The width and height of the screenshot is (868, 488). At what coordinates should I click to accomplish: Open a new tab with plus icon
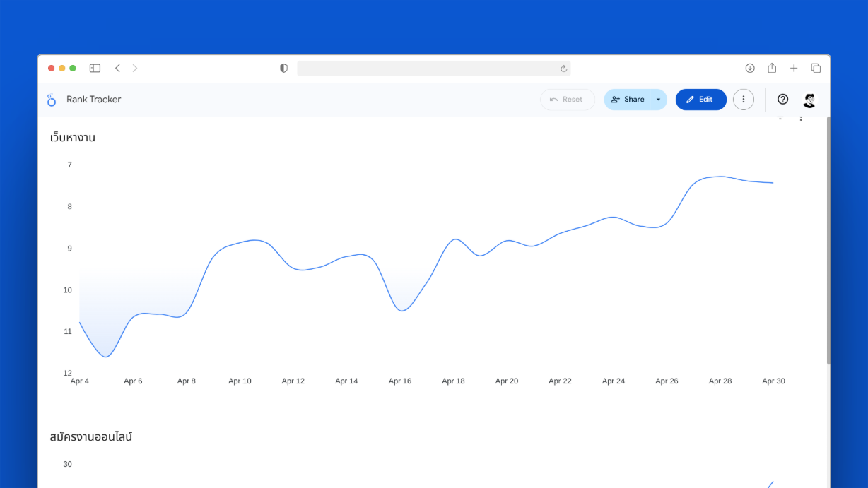point(794,69)
